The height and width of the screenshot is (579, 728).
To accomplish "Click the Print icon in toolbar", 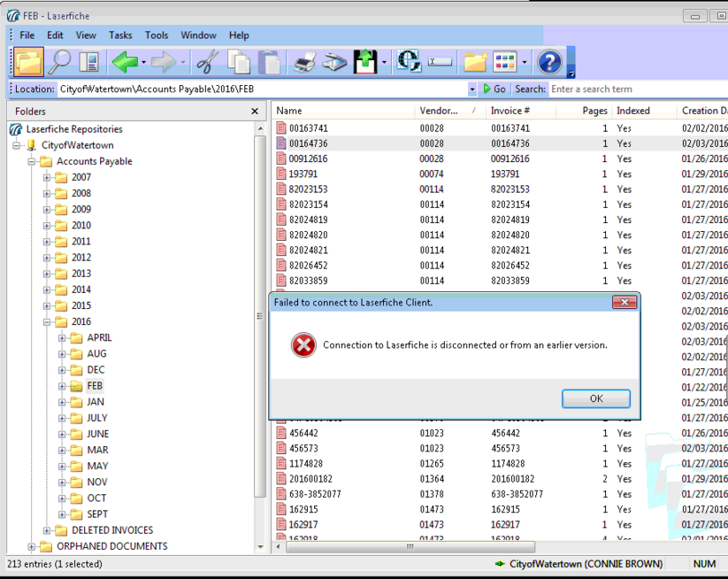I will coord(304,62).
